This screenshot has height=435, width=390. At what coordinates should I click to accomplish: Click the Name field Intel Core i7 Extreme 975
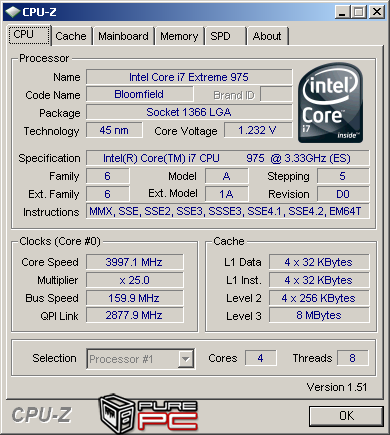click(189, 77)
